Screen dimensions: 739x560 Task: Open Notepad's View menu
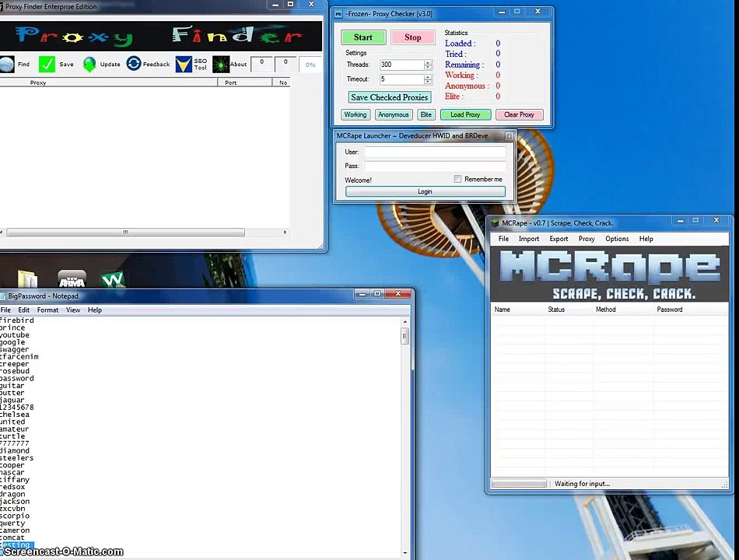[x=73, y=310]
